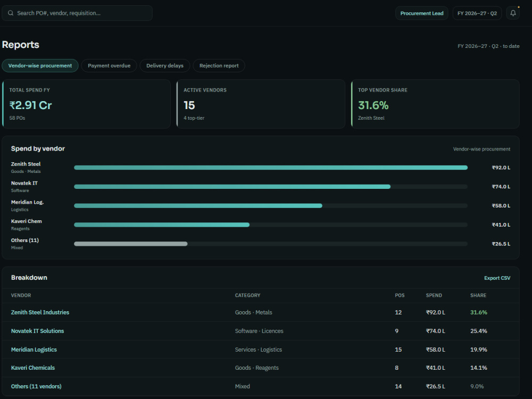The height and width of the screenshot is (399, 532).
Task: Click the Zenith Steel spend bar
Action: click(271, 168)
